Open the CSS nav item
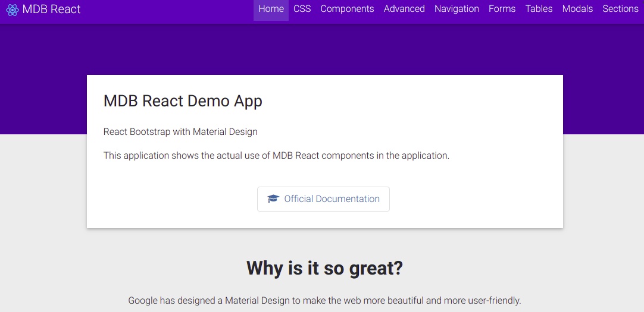This screenshot has height=312, width=644. click(x=302, y=8)
